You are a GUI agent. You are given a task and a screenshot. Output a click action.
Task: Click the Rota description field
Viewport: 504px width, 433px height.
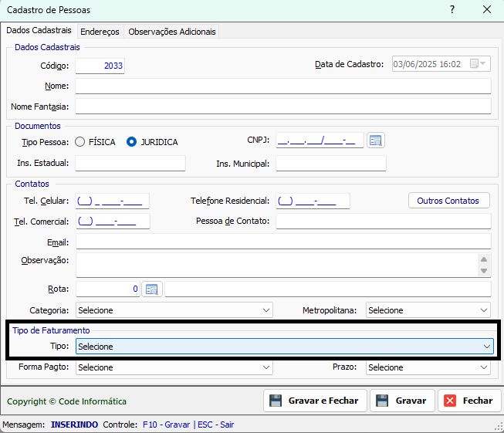click(x=328, y=289)
